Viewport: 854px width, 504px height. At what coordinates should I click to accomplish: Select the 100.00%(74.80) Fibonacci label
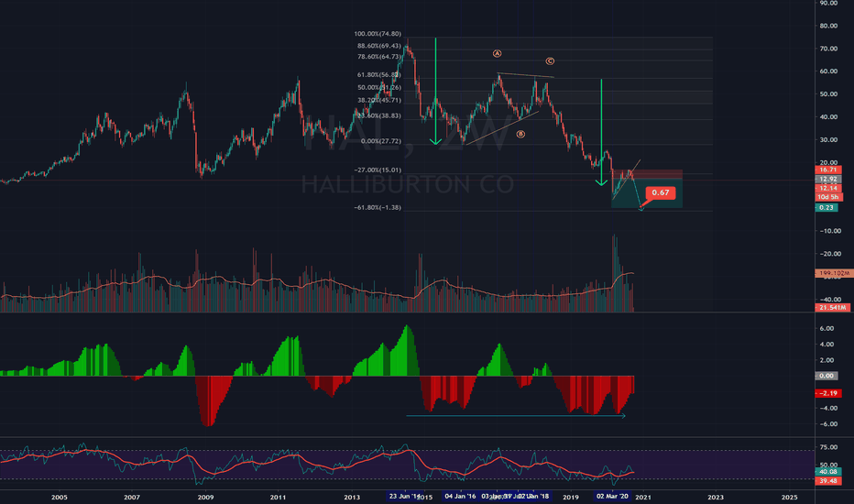pyautogui.click(x=378, y=34)
